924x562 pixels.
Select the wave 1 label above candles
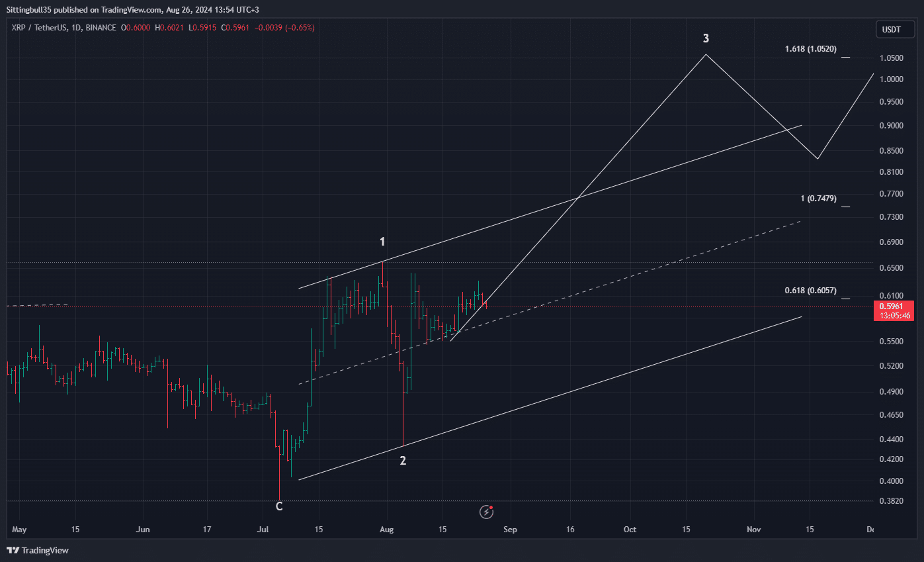(x=382, y=242)
